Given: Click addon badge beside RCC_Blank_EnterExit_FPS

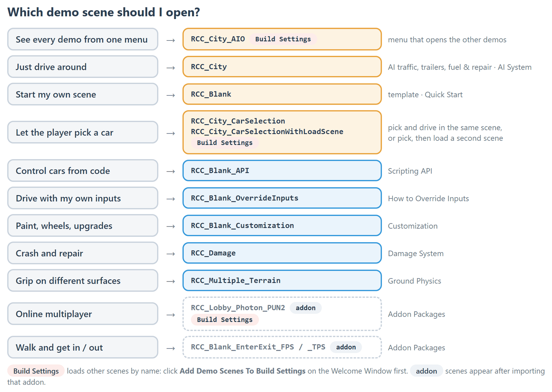Looking at the screenshot, I should [x=346, y=347].
